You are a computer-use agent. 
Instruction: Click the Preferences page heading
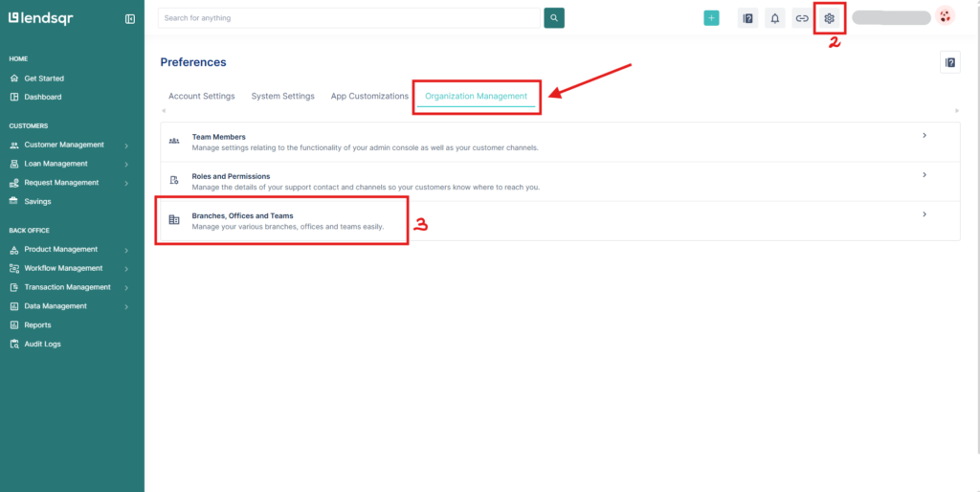(x=193, y=62)
